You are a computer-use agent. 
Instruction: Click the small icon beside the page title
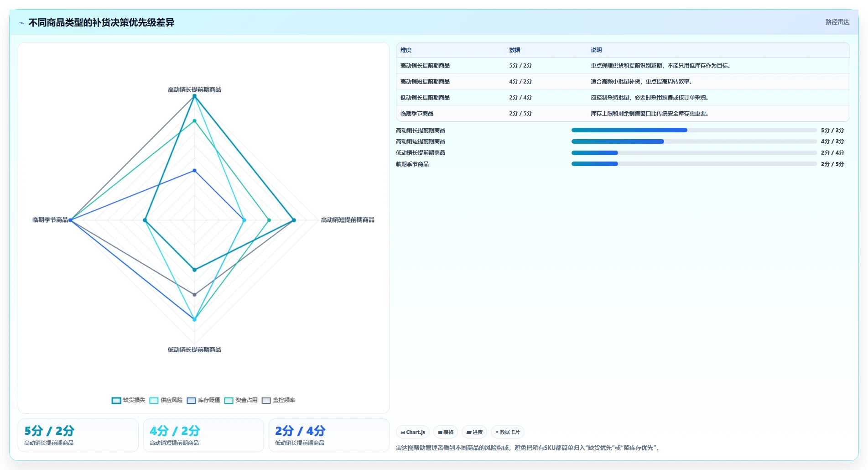pyautogui.click(x=21, y=23)
